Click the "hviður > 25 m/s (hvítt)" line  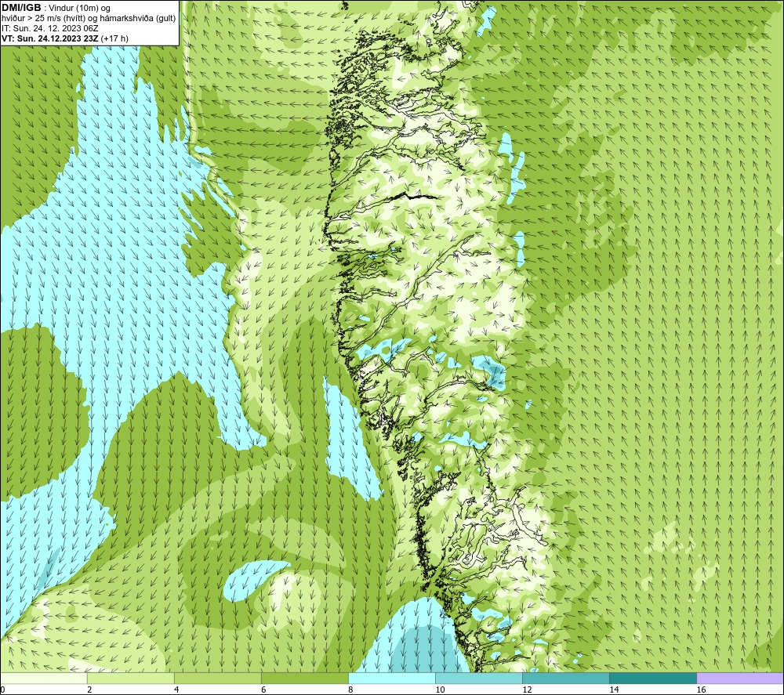43,19
